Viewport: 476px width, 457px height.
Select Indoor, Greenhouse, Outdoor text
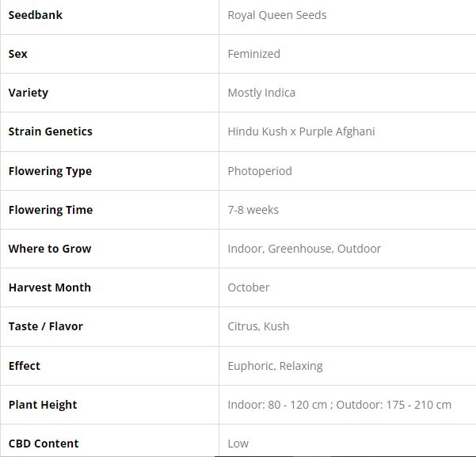pyautogui.click(x=304, y=249)
